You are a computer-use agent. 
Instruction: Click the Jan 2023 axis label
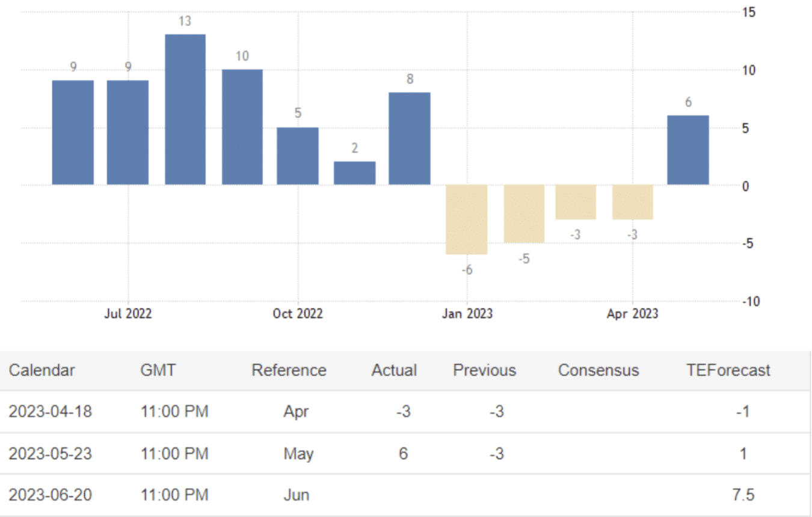pos(467,314)
